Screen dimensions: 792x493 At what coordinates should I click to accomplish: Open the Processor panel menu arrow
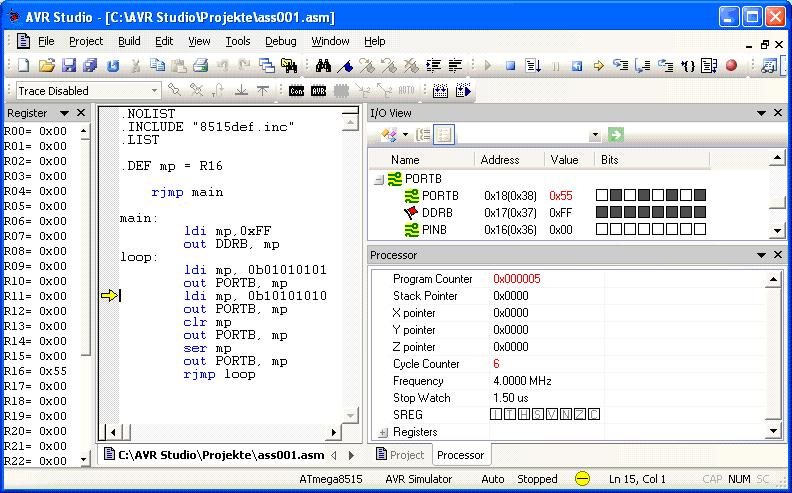tap(761, 255)
